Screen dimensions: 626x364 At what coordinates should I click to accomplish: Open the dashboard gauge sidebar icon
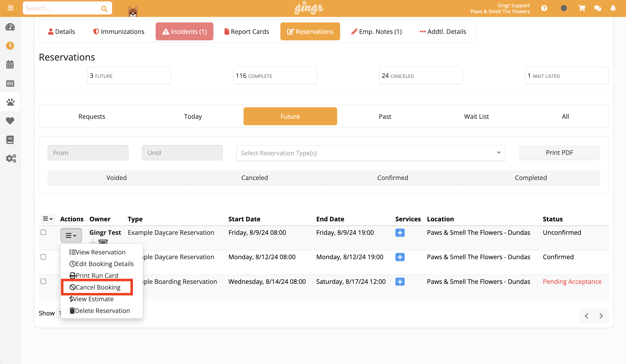point(10,27)
